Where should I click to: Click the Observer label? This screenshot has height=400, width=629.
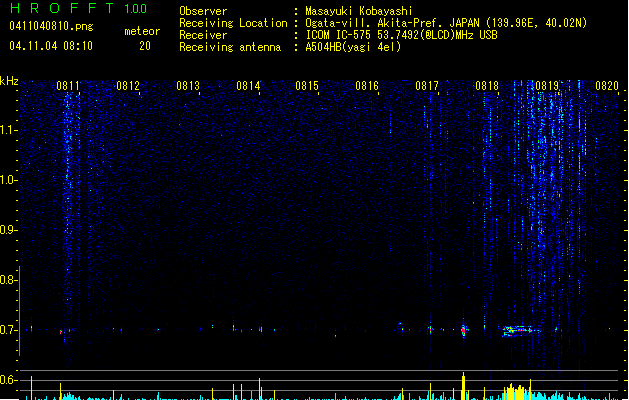pyautogui.click(x=203, y=11)
